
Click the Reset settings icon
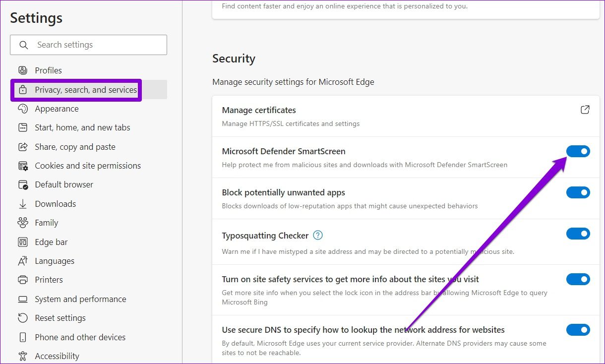tap(23, 318)
